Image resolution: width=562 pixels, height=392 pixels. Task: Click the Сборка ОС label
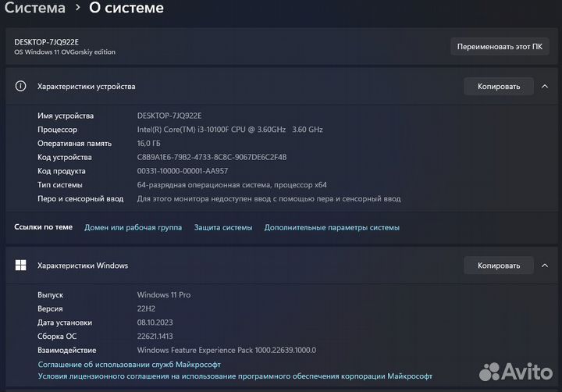point(57,336)
